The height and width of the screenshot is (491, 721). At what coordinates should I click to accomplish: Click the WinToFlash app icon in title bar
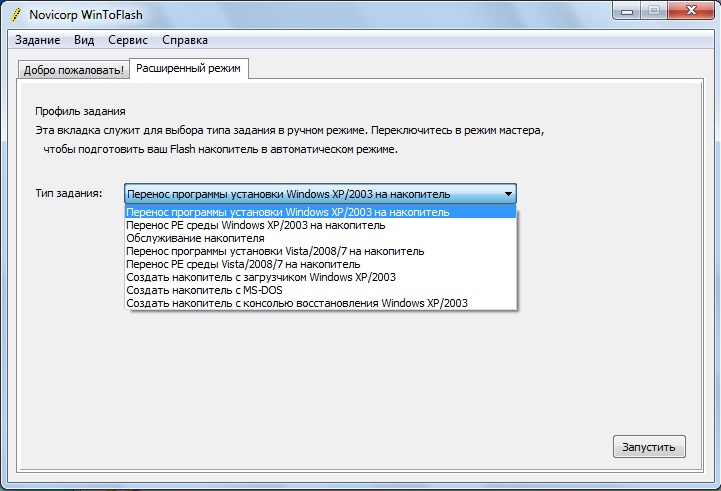click(x=16, y=15)
